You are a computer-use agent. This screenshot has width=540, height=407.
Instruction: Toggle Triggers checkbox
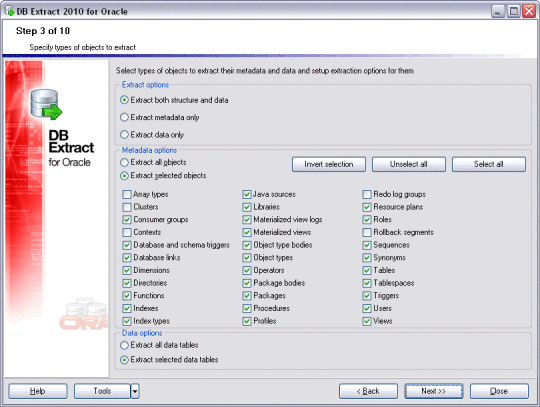click(367, 296)
